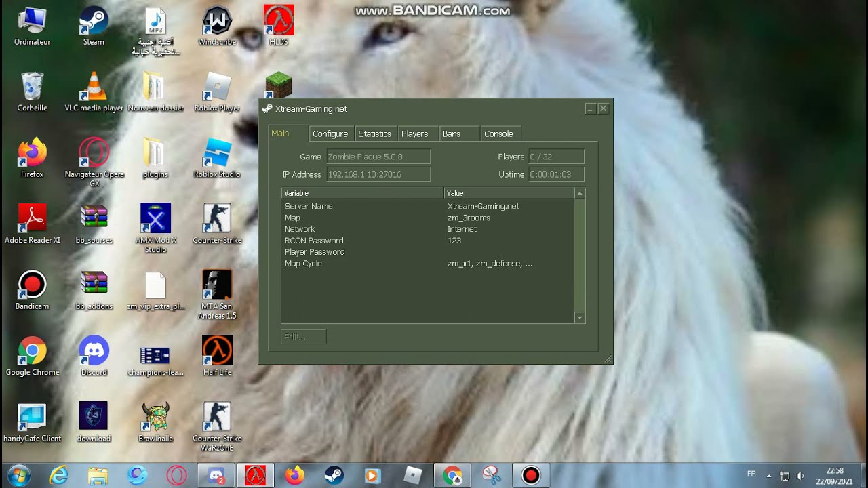Viewport: 868px width, 488px height.
Task: Click the Edit... button
Action: [303, 336]
